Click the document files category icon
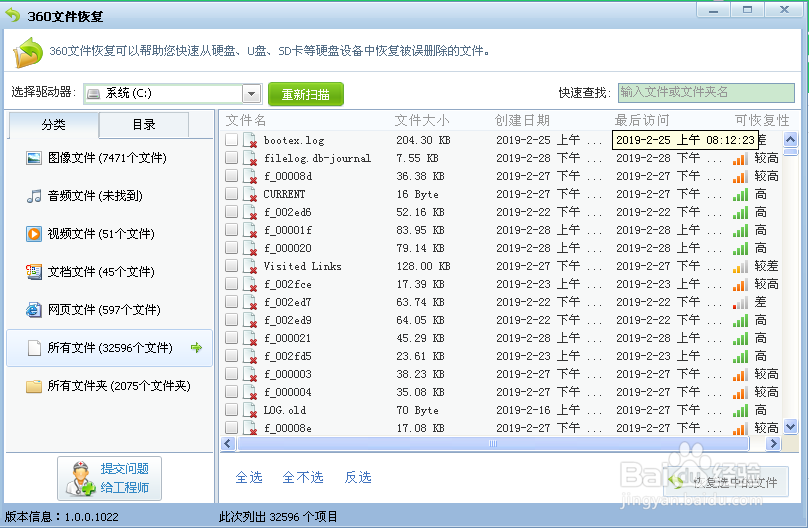 coord(34,272)
